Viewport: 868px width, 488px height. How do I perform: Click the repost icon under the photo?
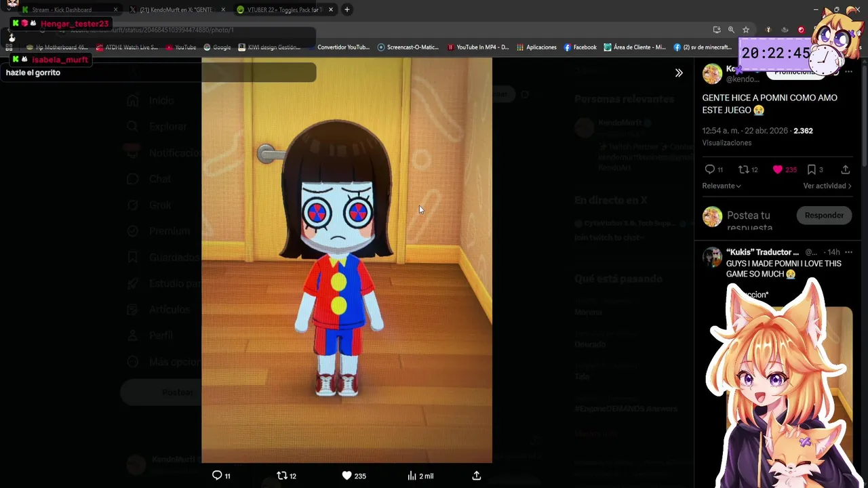[282, 476]
